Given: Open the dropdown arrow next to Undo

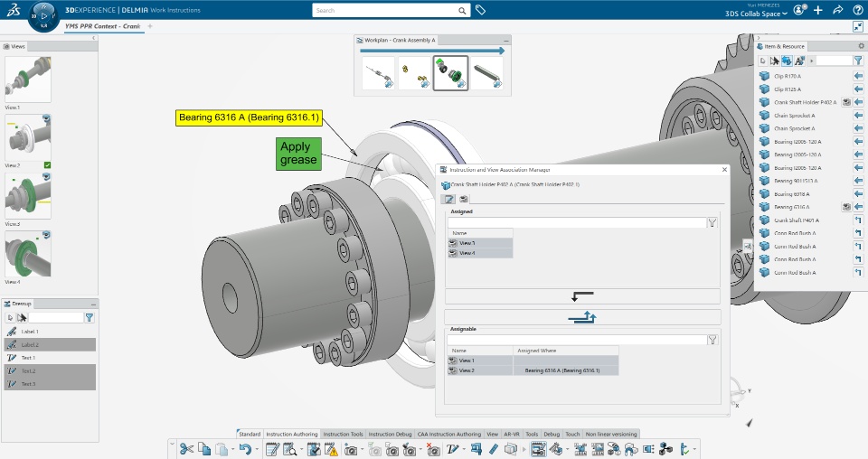Looking at the screenshot, I should click(256, 450).
